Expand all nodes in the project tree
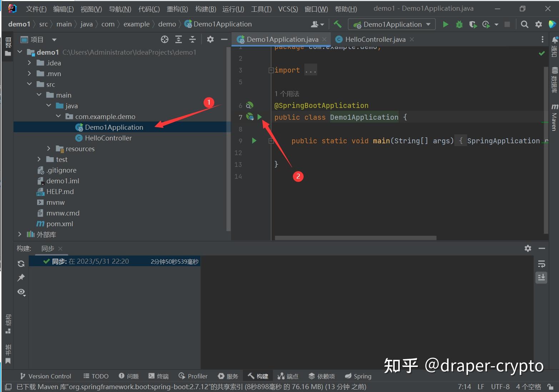This screenshot has height=392, width=559. pos(179,39)
